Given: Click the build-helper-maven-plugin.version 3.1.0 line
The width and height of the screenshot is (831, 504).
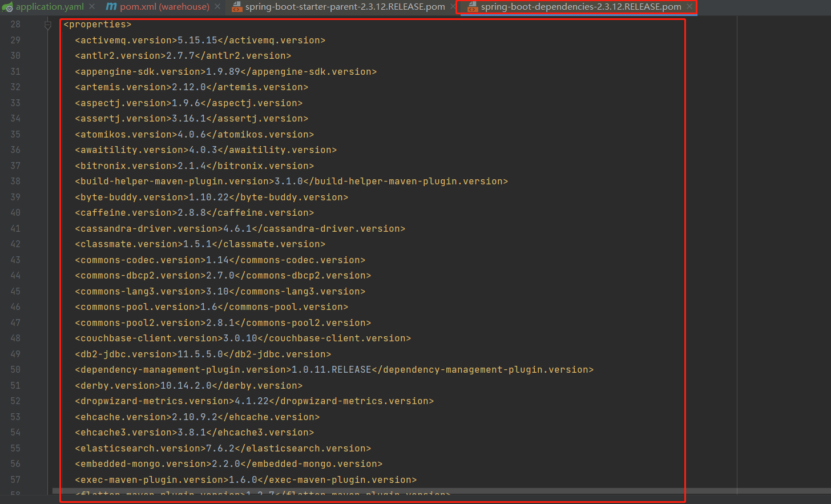Looking at the screenshot, I should coord(292,182).
